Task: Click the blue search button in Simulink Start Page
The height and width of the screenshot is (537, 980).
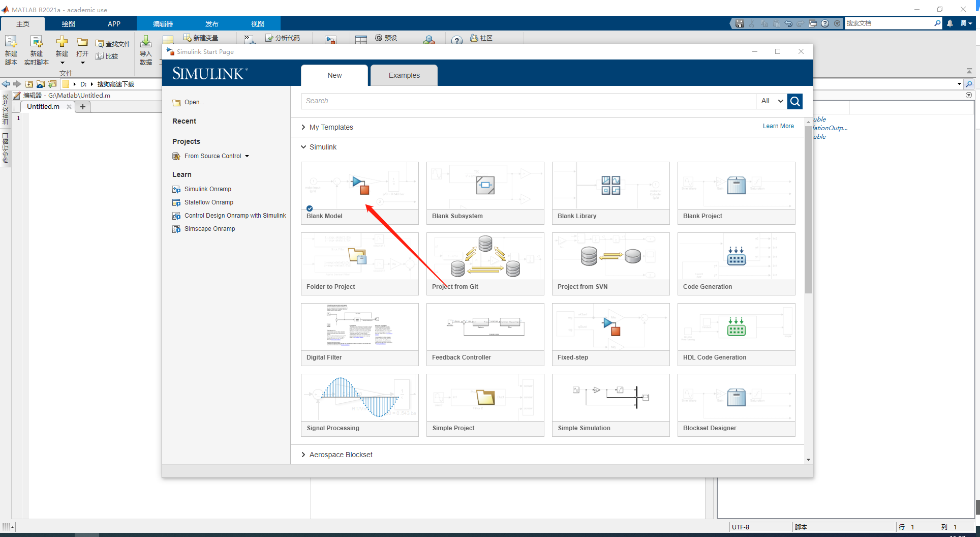Action: point(795,101)
